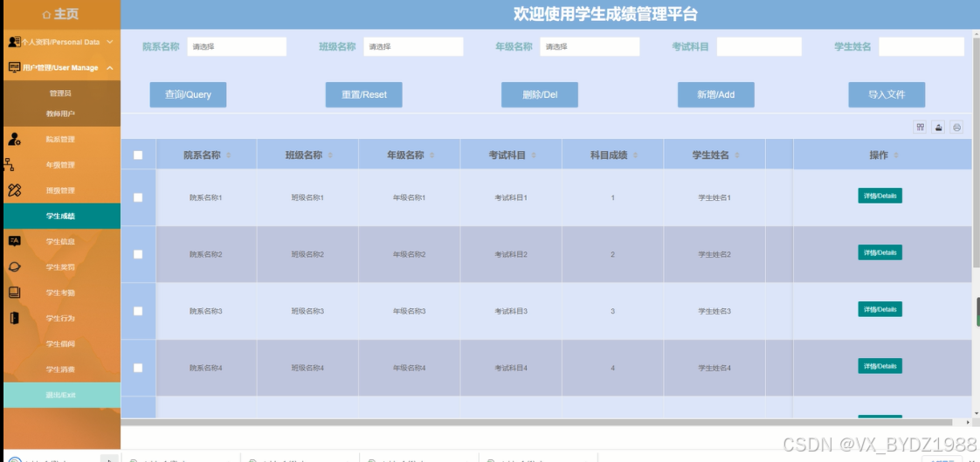Click cell 班级名称1
The height and width of the screenshot is (462, 980).
[x=307, y=197]
